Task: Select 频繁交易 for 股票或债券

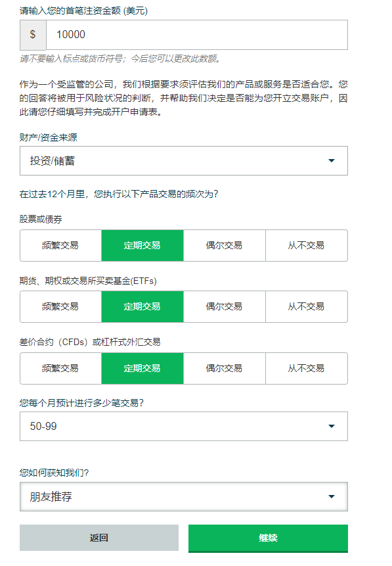Action: click(x=60, y=245)
